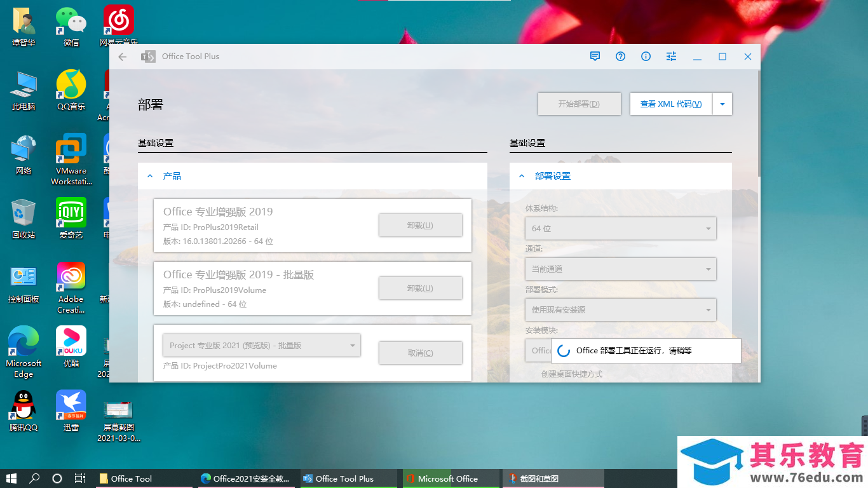
Task: Click the Office Tool Plus window scrollbar
Action: [758, 124]
